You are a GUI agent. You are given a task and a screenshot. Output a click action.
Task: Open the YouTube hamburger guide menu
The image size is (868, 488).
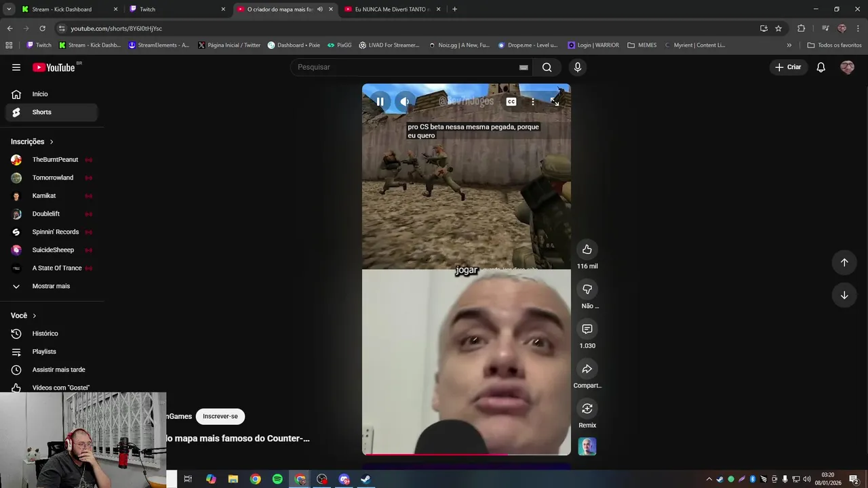click(16, 67)
